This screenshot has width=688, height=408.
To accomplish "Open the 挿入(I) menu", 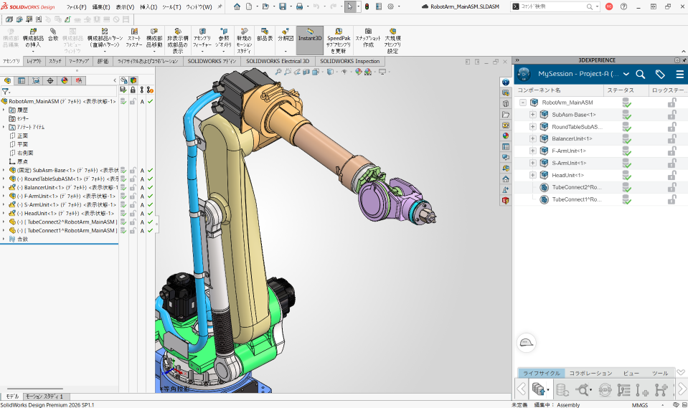I will tap(149, 7).
